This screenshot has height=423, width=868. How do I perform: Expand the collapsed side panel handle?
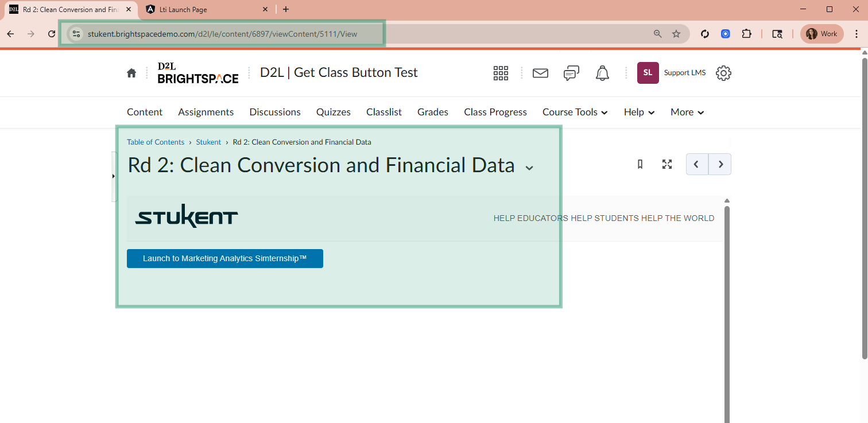pyautogui.click(x=114, y=176)
